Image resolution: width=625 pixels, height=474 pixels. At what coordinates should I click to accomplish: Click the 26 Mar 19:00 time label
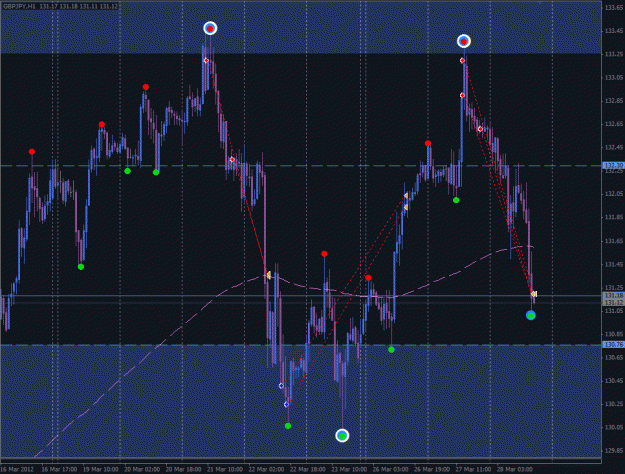pyautogui.click(x=432, y=469)
